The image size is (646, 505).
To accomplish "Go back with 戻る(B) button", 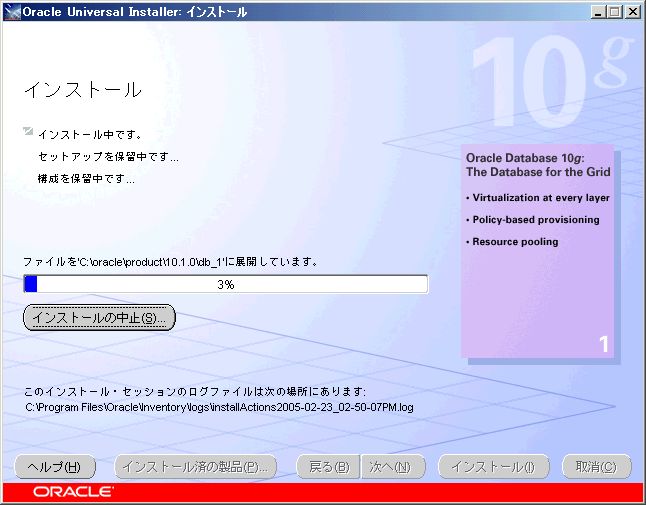I will (x=328, y=467).
